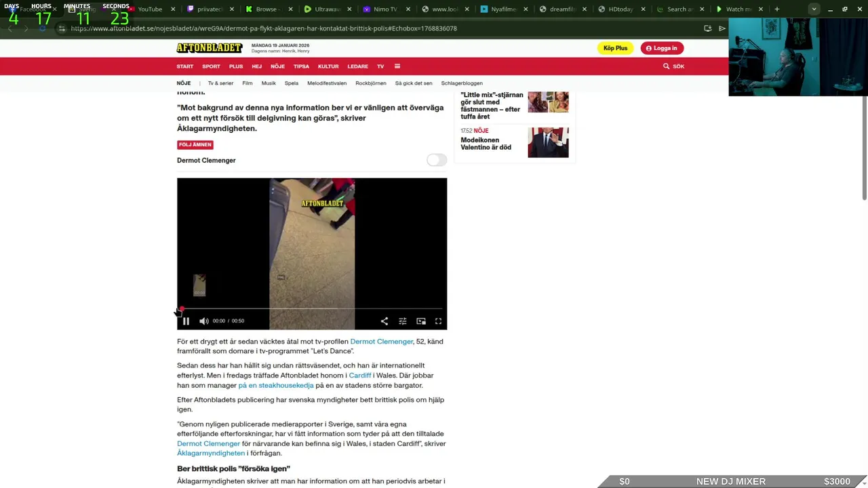The width and height of the screenshot is (868, 488).
Task: Click the page vertical scrollbar
Action: click(x=865, y=149)
